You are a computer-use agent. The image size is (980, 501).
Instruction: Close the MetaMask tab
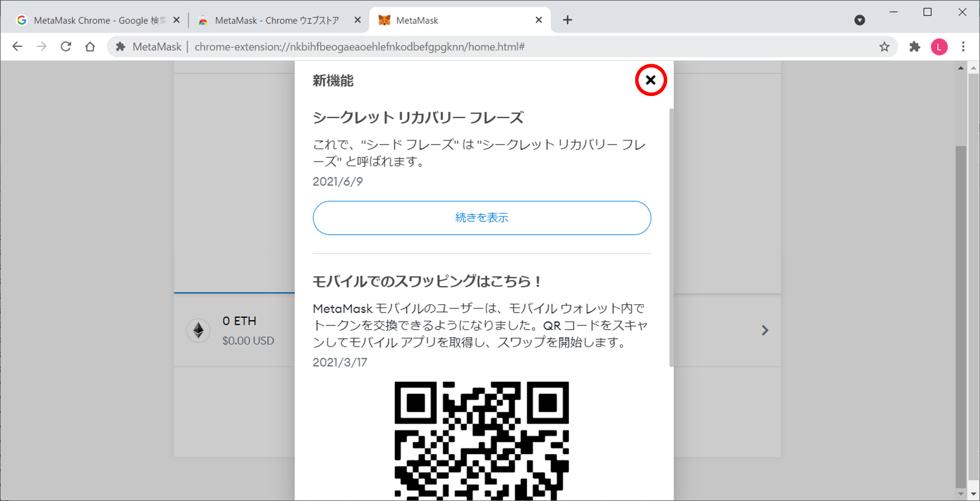point(539,20)
